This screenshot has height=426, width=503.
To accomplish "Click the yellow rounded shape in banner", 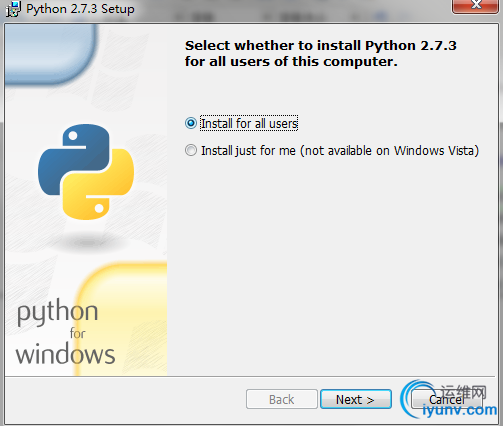I will (121, 319).
